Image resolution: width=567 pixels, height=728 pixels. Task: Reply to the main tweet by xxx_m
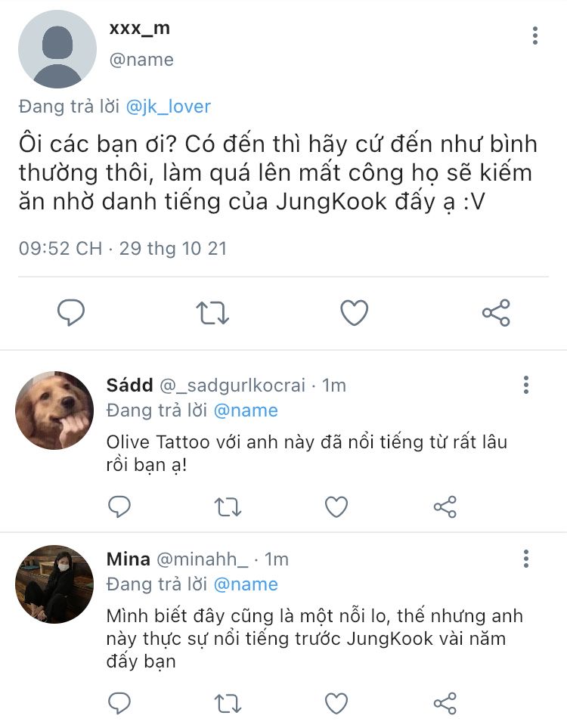[71, 313]
